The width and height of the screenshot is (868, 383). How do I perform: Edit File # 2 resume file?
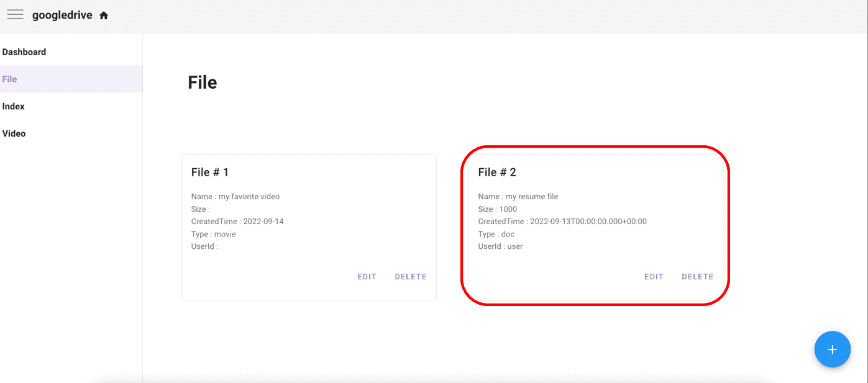[x=654, y=277]
